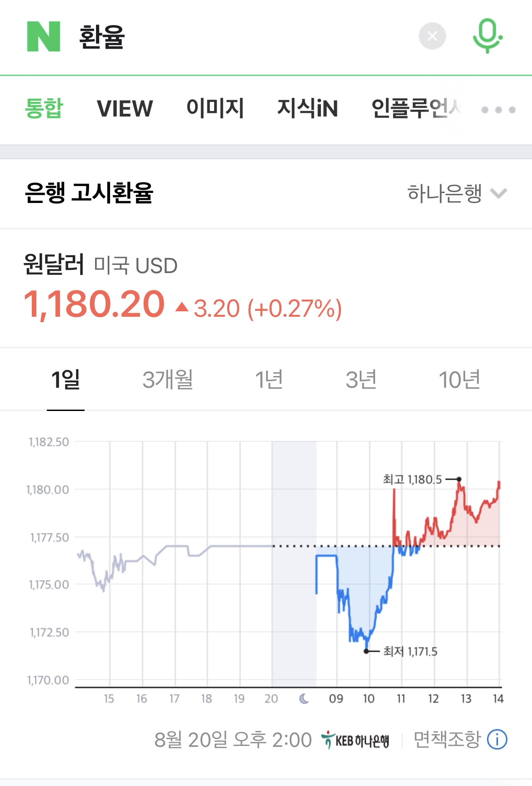Go to the 지식iN tab
This screenshot has width=532, height=786.
click(x=307, y=108)
